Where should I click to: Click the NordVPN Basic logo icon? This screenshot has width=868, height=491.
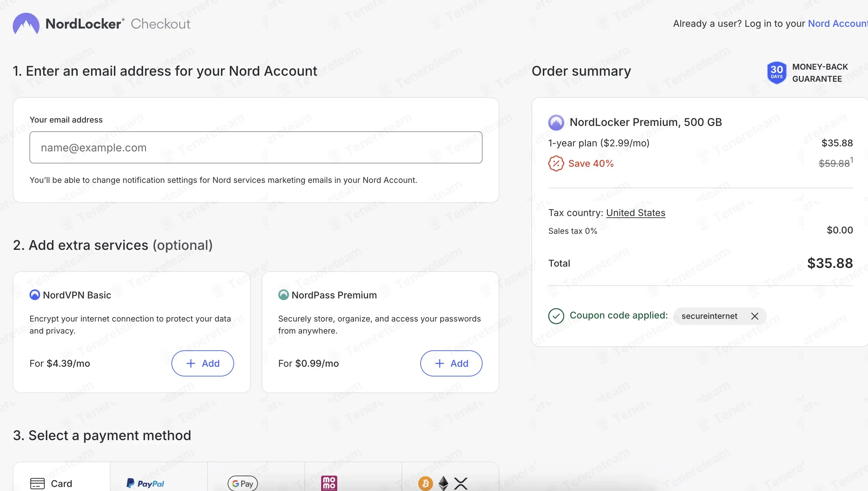pos(35,295)
